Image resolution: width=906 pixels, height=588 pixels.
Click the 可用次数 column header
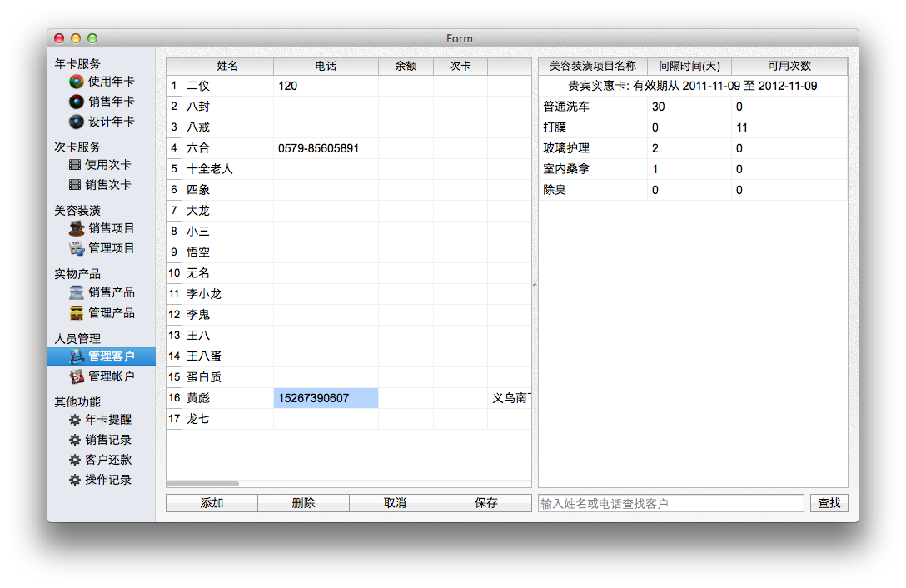pyautogui.click(x=789, y=67)
